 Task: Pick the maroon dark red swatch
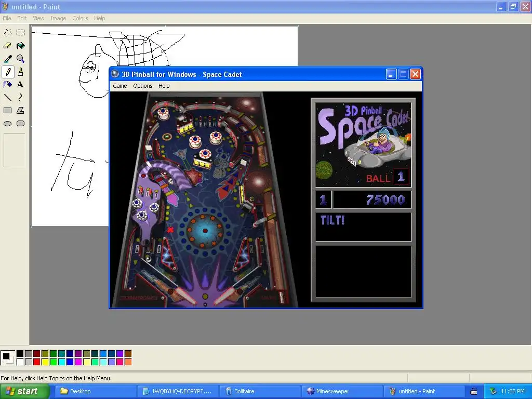point(37,353)
